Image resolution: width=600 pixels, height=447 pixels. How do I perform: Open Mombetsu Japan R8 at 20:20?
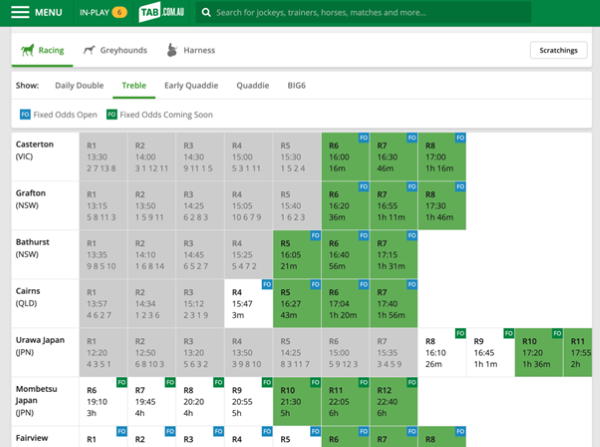click(200, 402)
